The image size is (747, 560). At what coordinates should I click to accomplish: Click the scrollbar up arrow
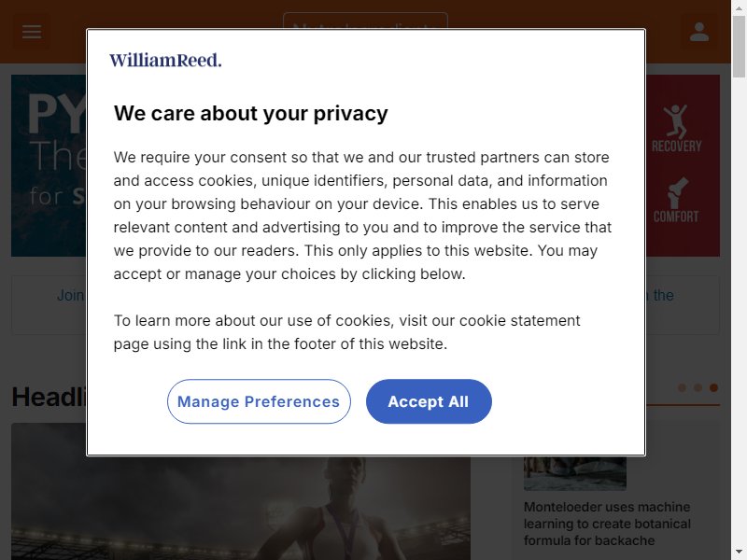pos(739,7)
